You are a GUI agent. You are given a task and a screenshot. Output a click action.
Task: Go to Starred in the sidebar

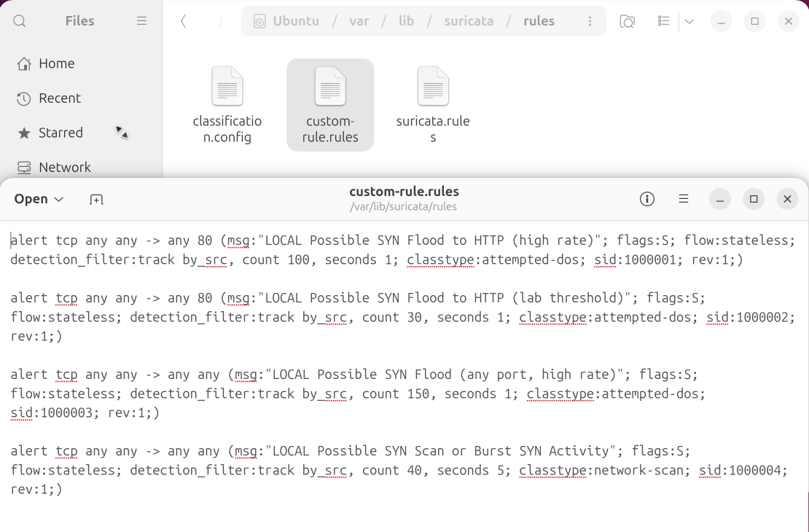(x=60, y=133)
